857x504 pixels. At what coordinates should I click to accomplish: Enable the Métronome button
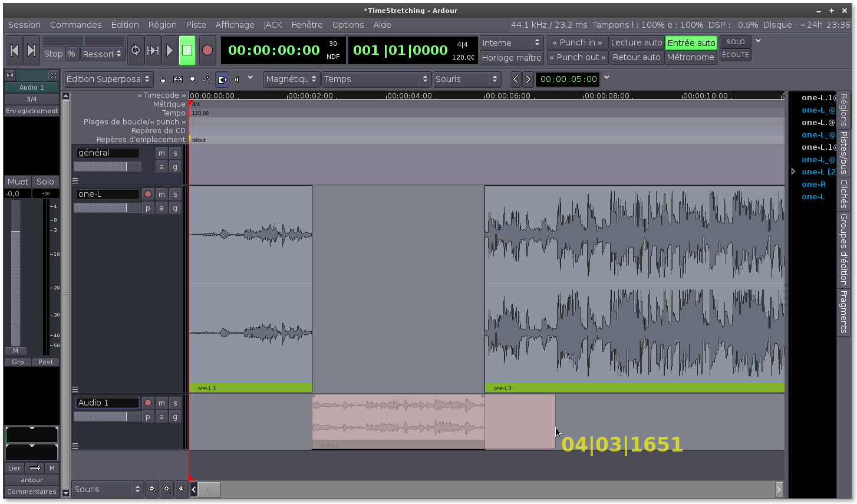tap(690, 57)
